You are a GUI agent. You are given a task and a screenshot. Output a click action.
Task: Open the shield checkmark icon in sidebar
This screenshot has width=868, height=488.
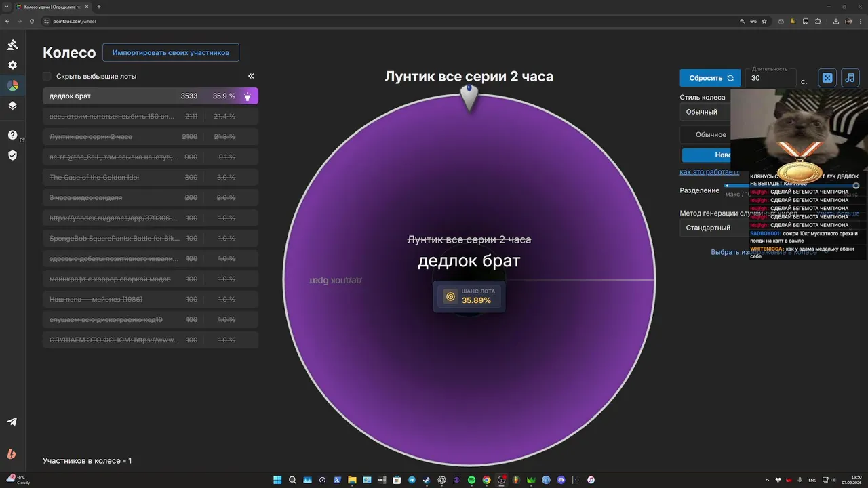tap(12, 155)
